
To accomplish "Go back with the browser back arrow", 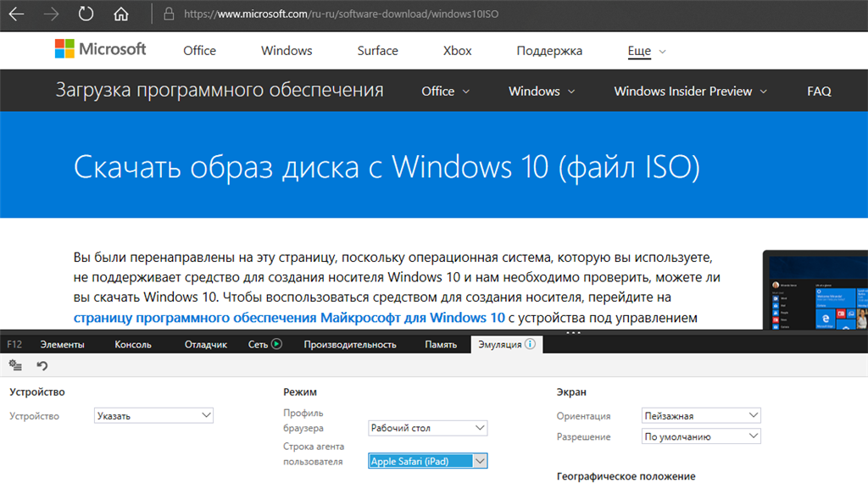I will [17, 14].
